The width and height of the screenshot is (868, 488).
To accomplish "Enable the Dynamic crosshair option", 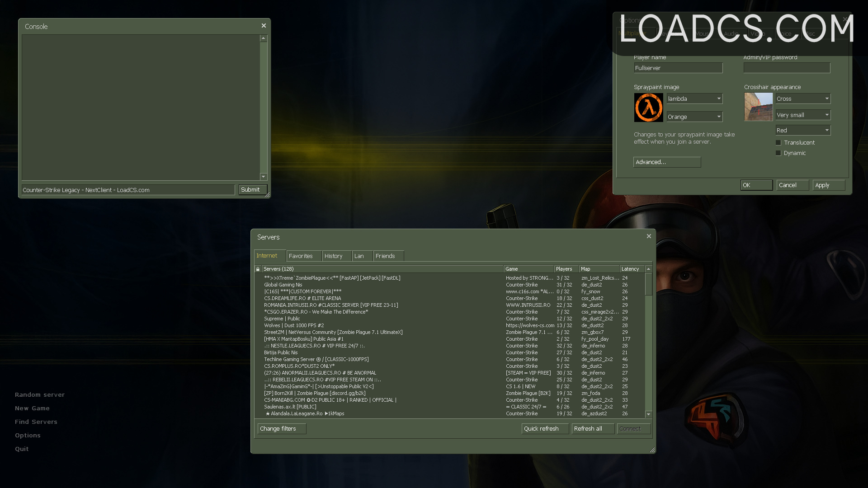I will pos(778,153).
